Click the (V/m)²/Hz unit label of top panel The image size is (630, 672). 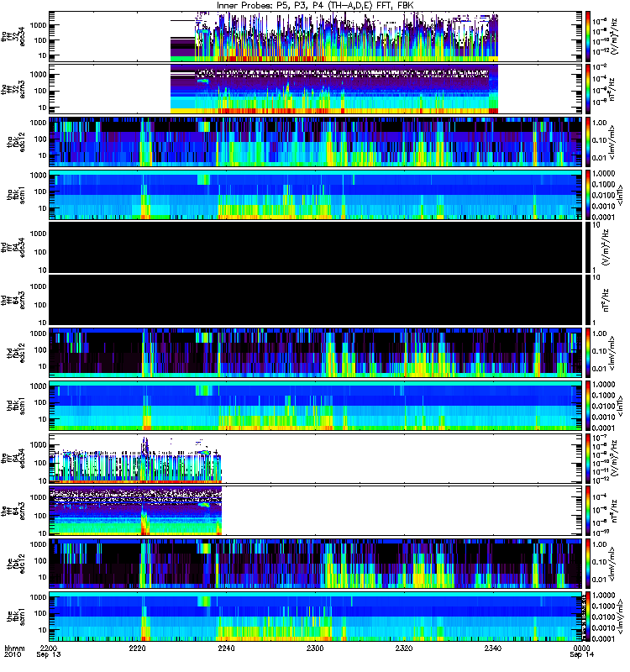pyautogui.click(x=614, y=36)
